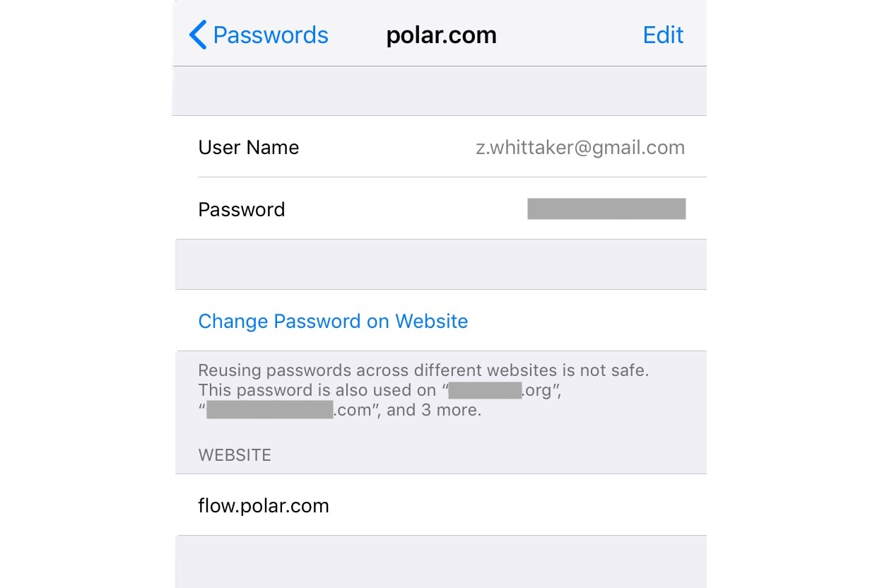Open the flow.polar.com website row
882x588 pixels.
441,505
